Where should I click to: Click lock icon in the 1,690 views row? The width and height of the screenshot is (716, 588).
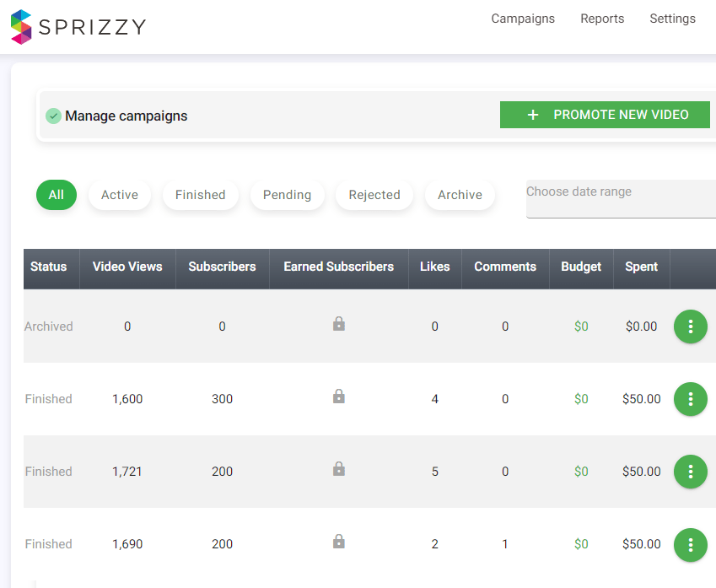coord(338,542)
